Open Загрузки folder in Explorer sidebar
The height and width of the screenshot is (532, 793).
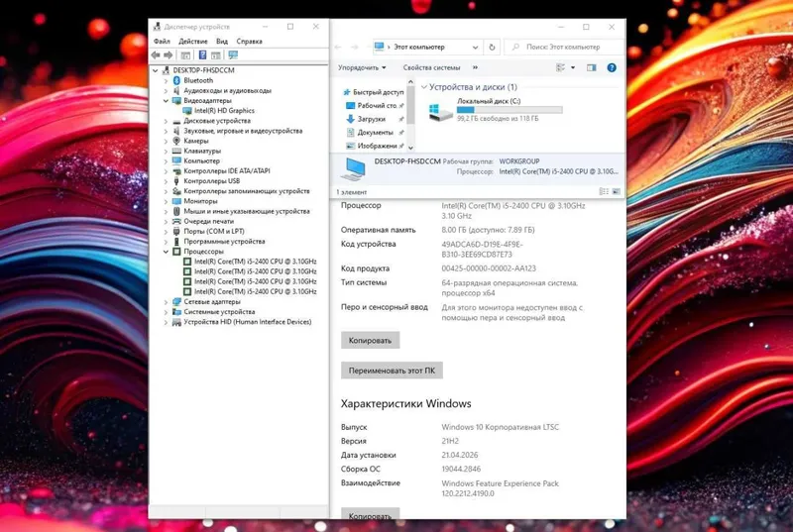click(371, 119)
